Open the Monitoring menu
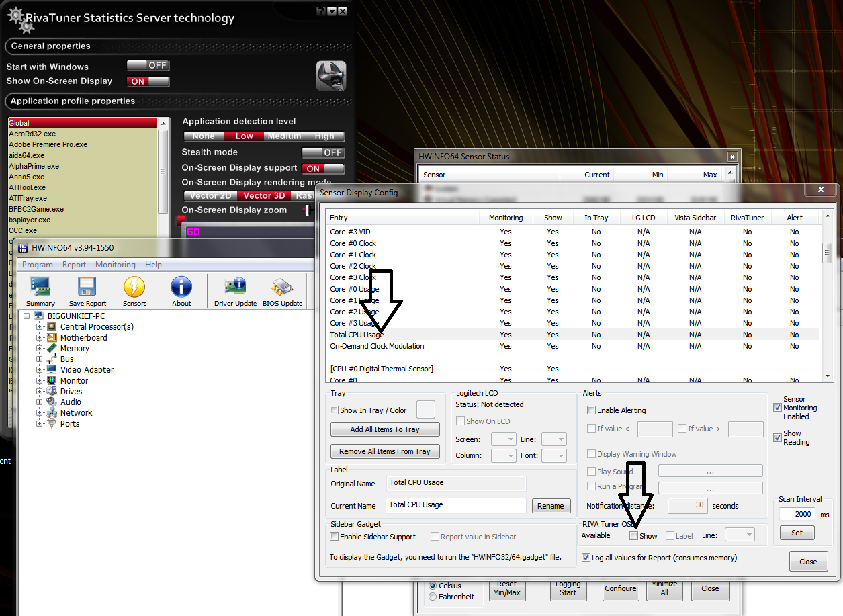Viewport: 843px width, 616px height. (x=116, y=265)
